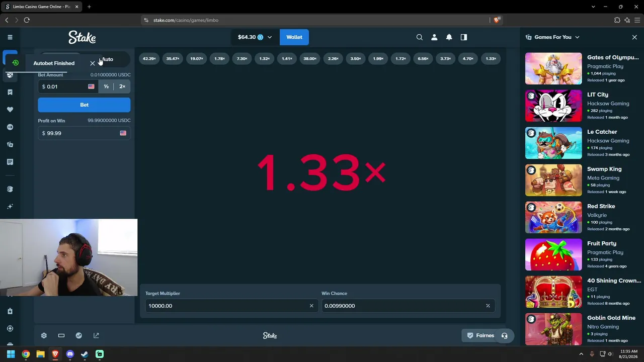Open LIT City game thumbnail
The width and height of the screenshot is (644, 362).
[x=553, y=106]
